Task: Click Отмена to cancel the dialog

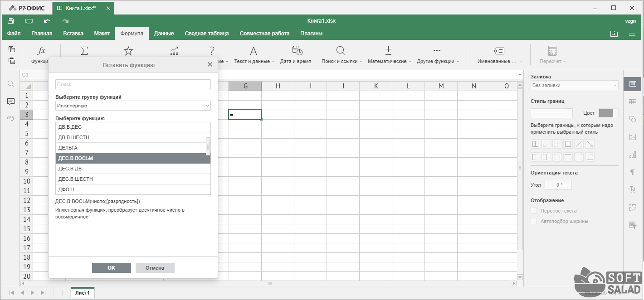Action: (155, 268)
